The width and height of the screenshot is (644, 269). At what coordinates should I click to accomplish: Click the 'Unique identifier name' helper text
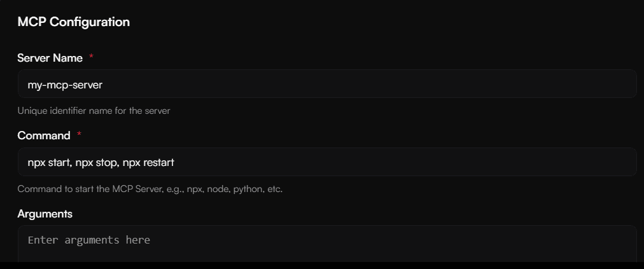pyautogui.click(x=94, y=111)
